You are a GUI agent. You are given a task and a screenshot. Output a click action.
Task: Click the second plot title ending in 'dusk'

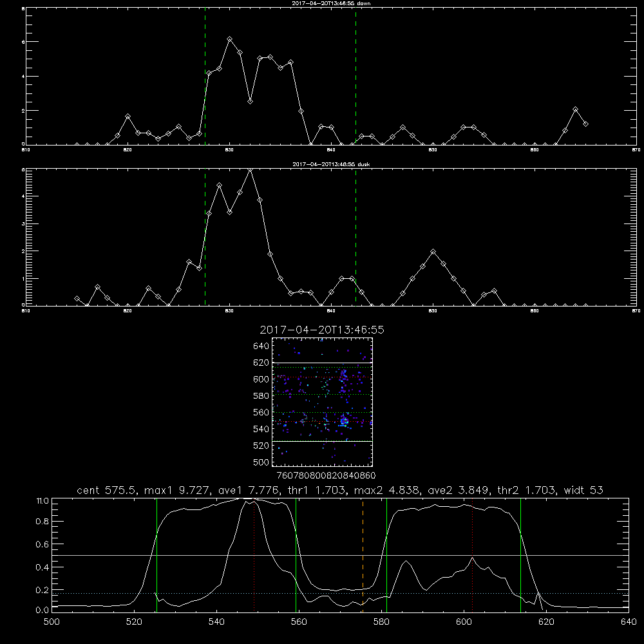pyautogui.click(x=332, y=164)
